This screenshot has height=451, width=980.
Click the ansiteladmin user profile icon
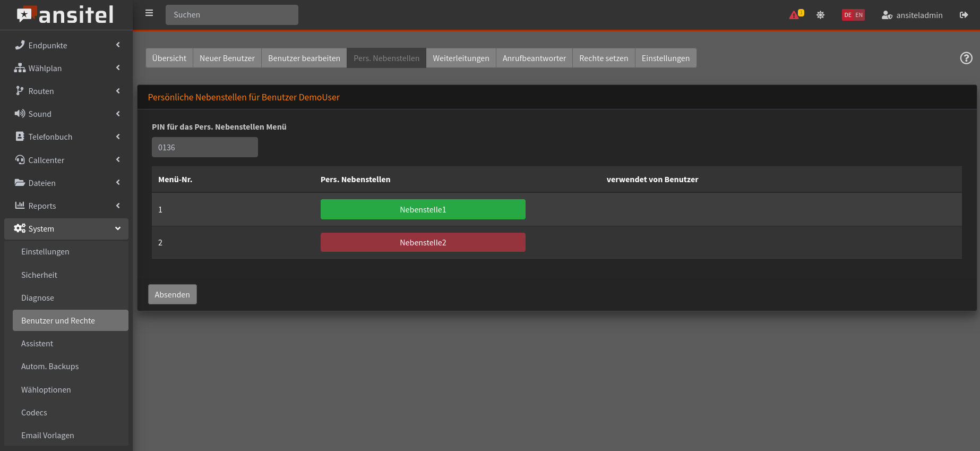(887, 15)
